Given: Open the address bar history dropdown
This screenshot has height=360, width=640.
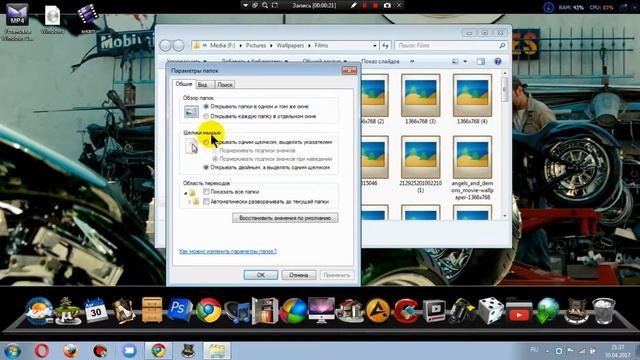Looking at the screenshot, I should point(375,46).
